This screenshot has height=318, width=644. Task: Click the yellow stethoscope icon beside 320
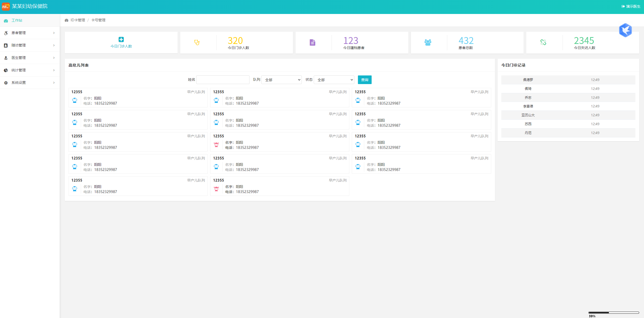197,42
